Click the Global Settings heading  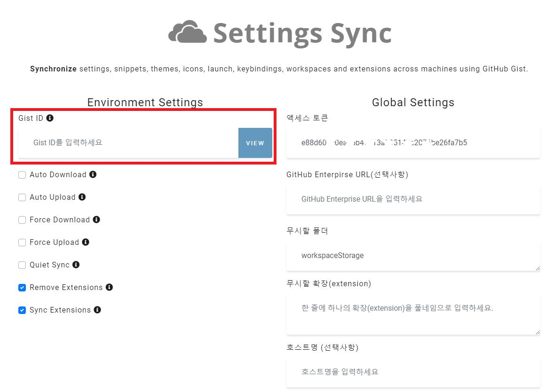413,102
